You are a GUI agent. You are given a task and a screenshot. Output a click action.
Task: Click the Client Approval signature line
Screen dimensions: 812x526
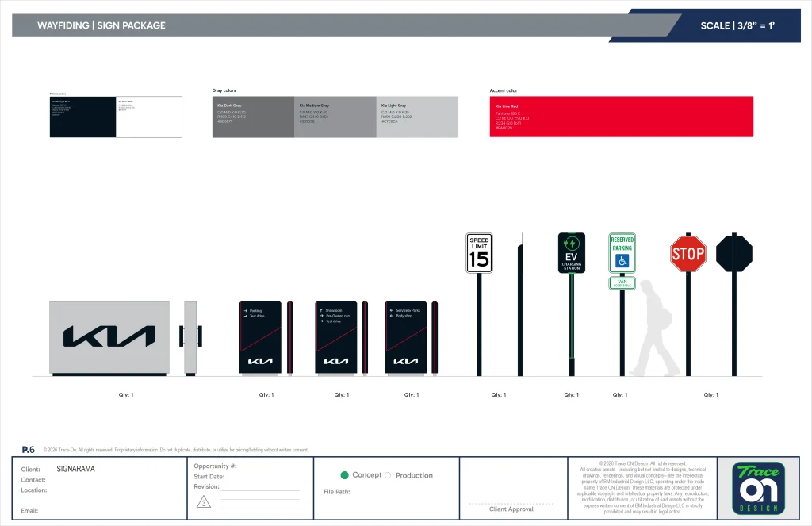pos(511,503)
